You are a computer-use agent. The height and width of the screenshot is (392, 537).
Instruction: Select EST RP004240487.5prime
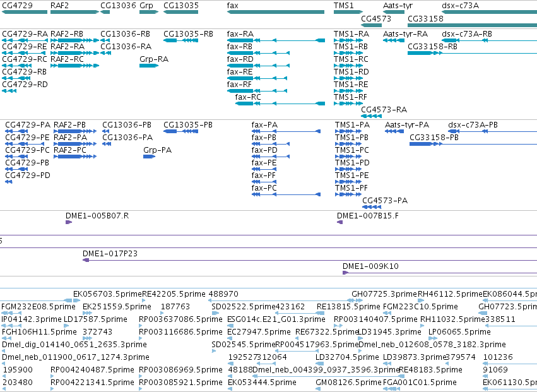click(92, 370)
